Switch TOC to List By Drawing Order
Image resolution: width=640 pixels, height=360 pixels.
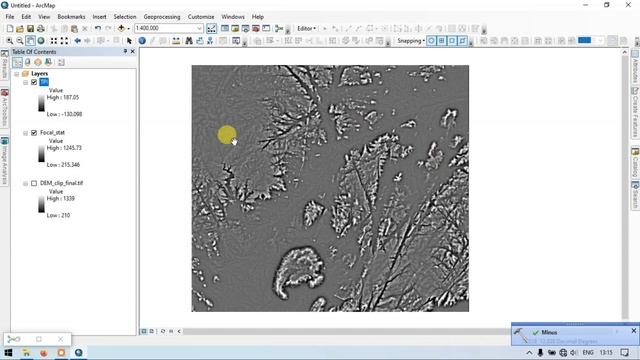tap(17, 62)
